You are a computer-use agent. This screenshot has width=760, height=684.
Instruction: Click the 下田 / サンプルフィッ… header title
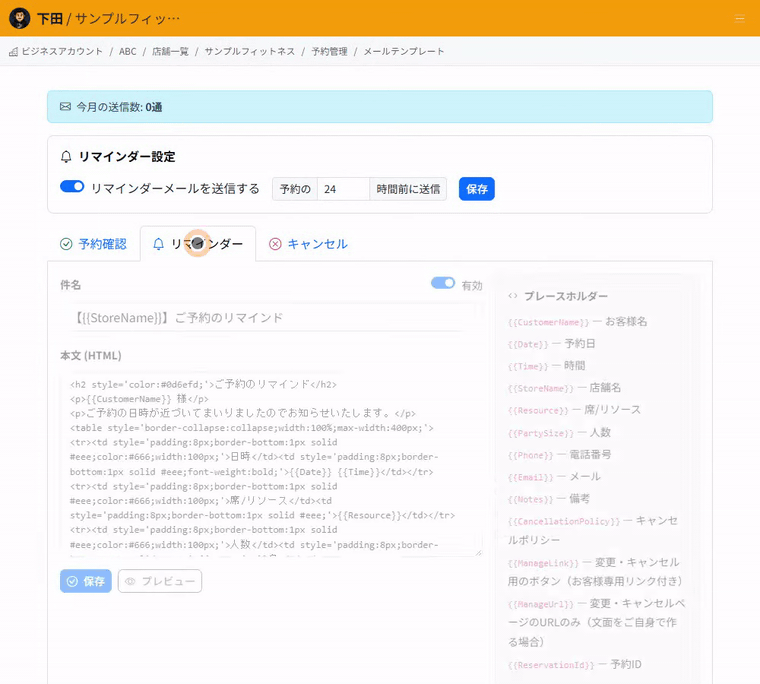point(108,18)
